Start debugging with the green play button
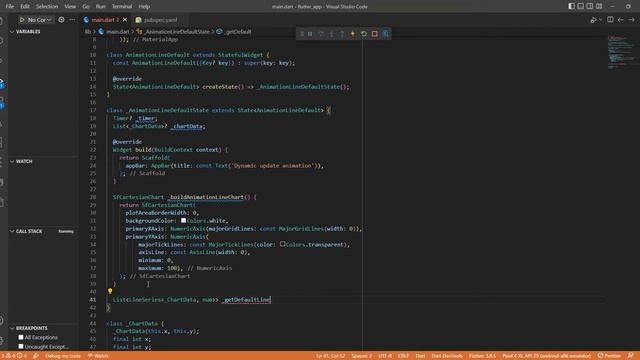This screenshot has width=640, height=360. click(22, 20)
